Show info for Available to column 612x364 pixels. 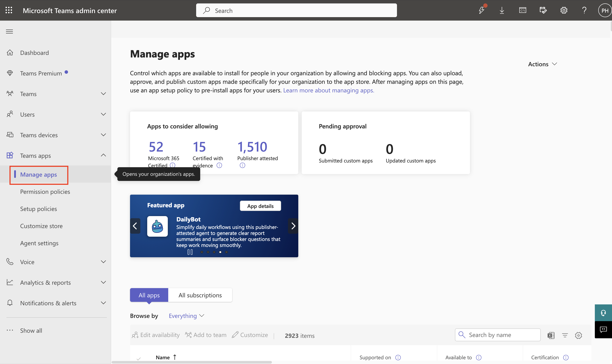pos(479,357)
